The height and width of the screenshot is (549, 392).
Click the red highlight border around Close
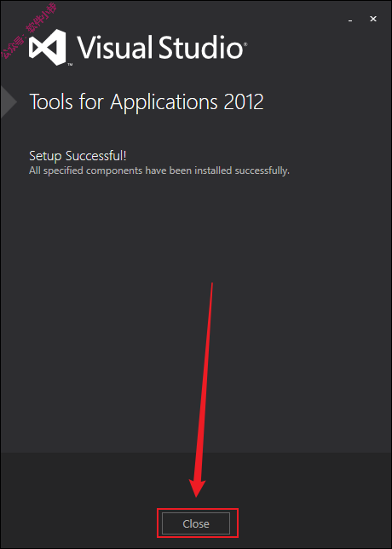198,510
